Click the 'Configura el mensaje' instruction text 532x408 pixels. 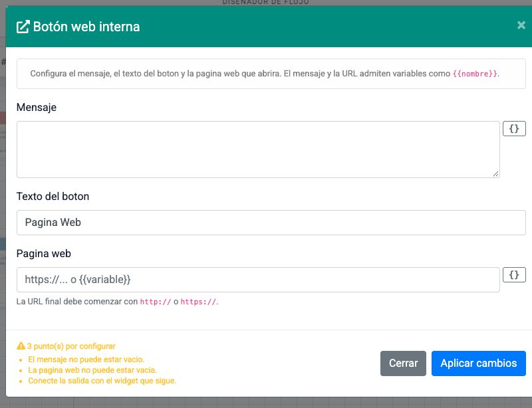click(x=265, y=74)
